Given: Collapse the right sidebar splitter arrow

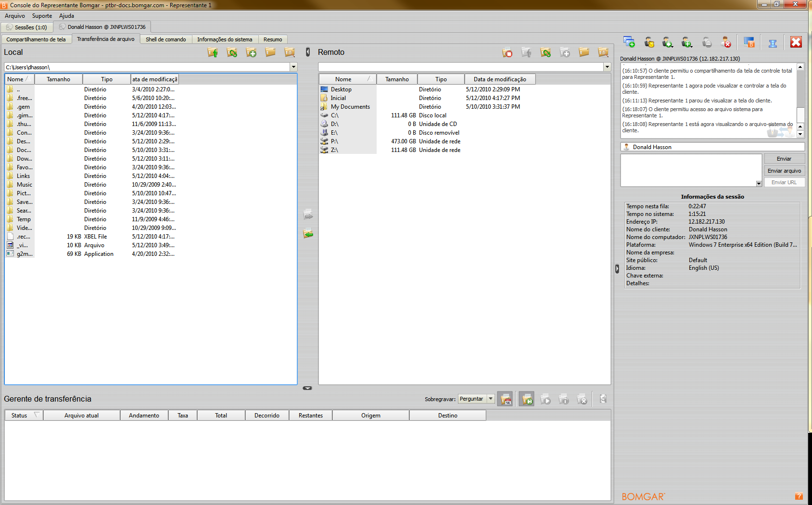Looking at the screenshot, I should pyautogui.click(x=617, y=268).
